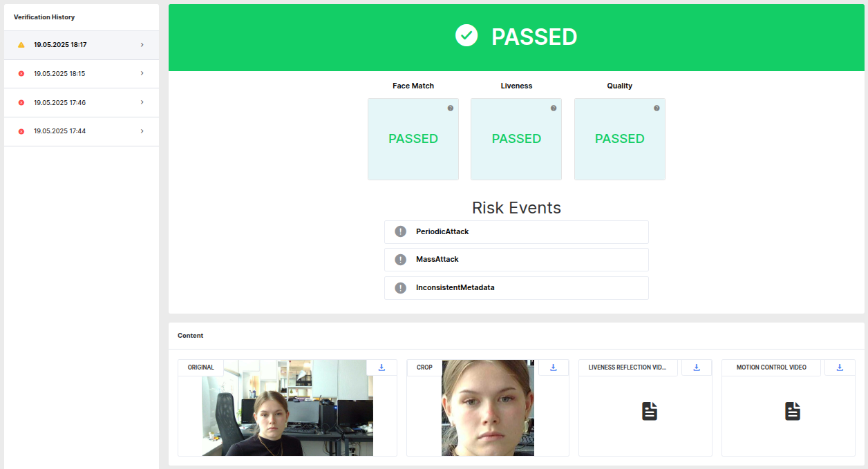The height and width of the screenshot is (469, 868).
Task: Click the LIVENESS REFLECTION VID... label
Action: pos(628,367)
